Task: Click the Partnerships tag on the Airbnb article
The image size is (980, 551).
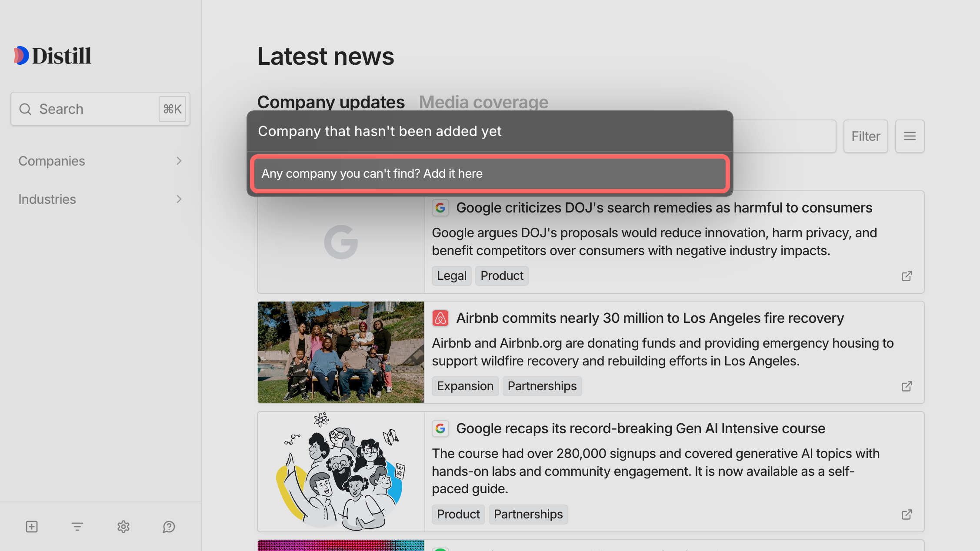Action: [542, 386]
